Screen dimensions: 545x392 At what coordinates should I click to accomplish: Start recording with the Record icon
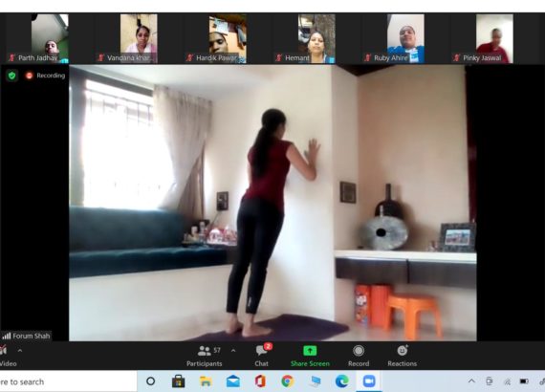[x=359, y=351]
